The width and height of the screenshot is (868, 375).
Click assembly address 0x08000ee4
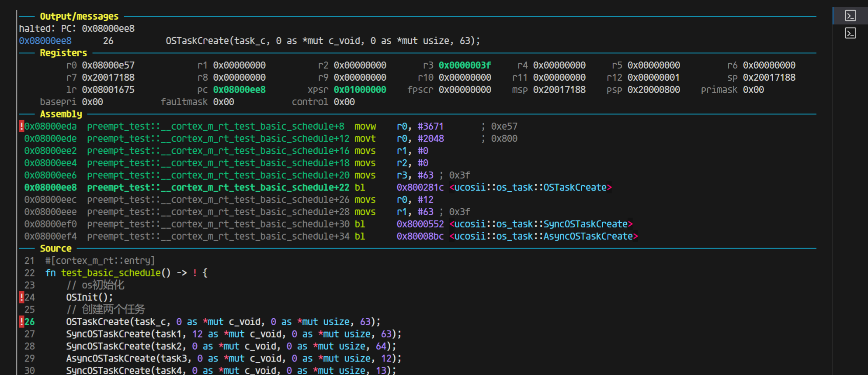[50, 163]
